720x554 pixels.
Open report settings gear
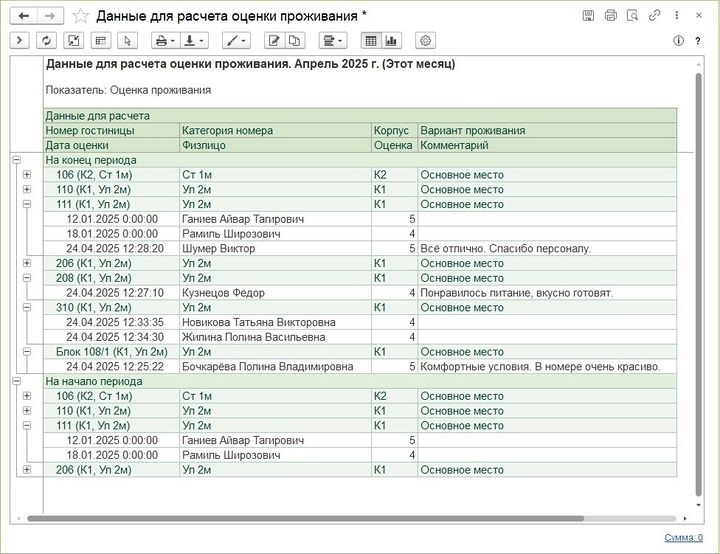click(x=426, y=41)
